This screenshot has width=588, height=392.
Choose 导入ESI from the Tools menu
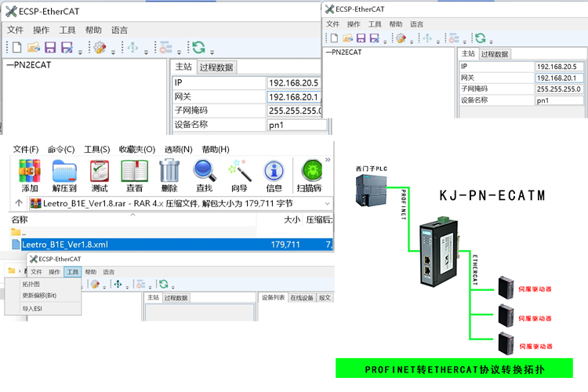click(x=33, y=309)
